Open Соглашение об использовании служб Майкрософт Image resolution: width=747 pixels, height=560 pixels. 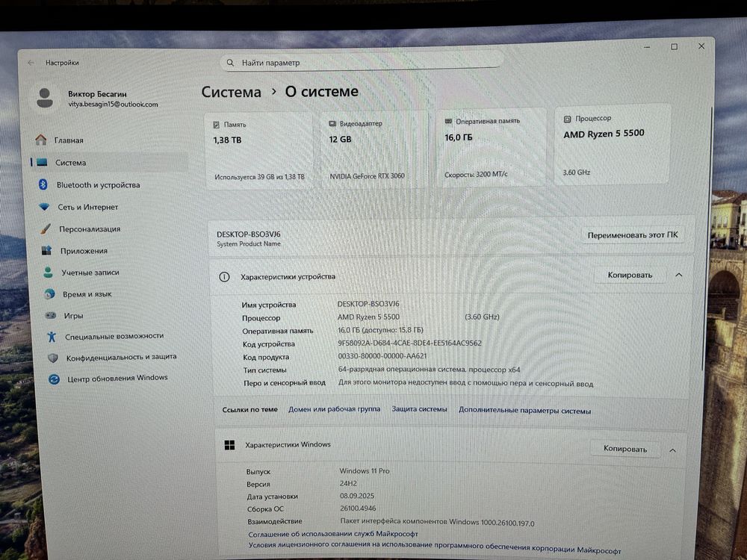[x=333, y=535]
